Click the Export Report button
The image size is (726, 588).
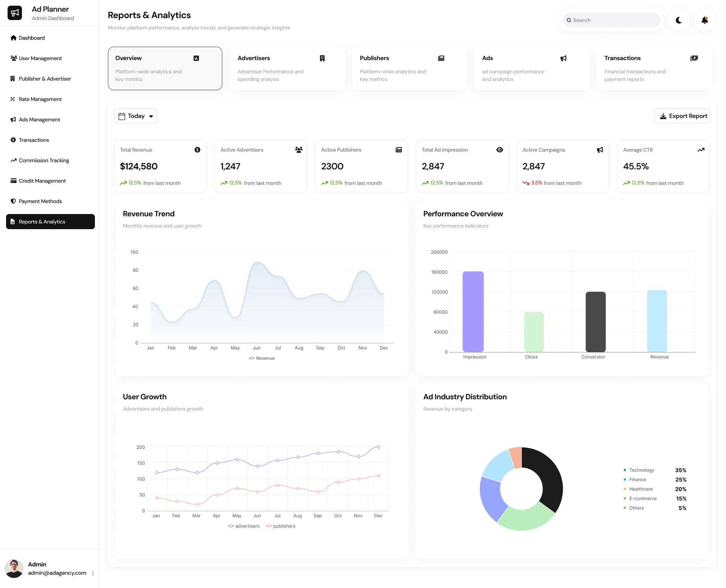tap(682, 116)
